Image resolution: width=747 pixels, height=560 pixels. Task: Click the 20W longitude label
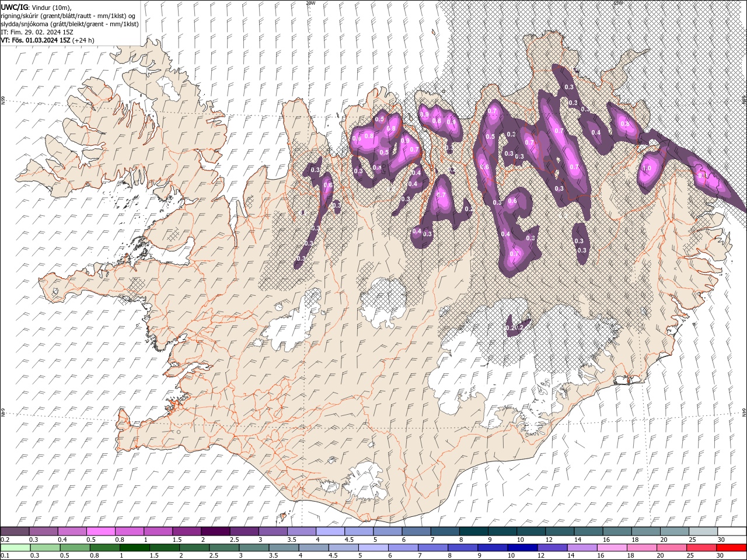coord(310,3)
